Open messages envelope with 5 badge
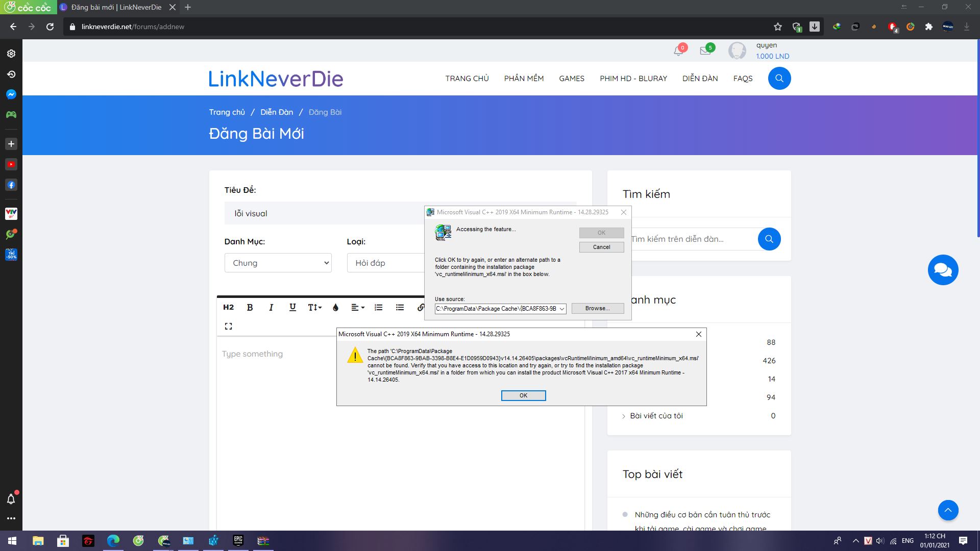 click(x=705, y=51)
